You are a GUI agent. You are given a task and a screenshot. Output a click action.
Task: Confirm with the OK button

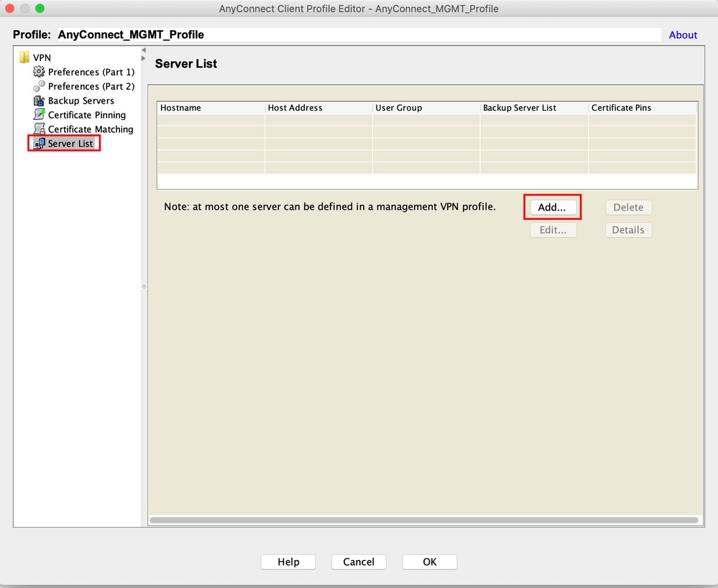coord(430,562)
